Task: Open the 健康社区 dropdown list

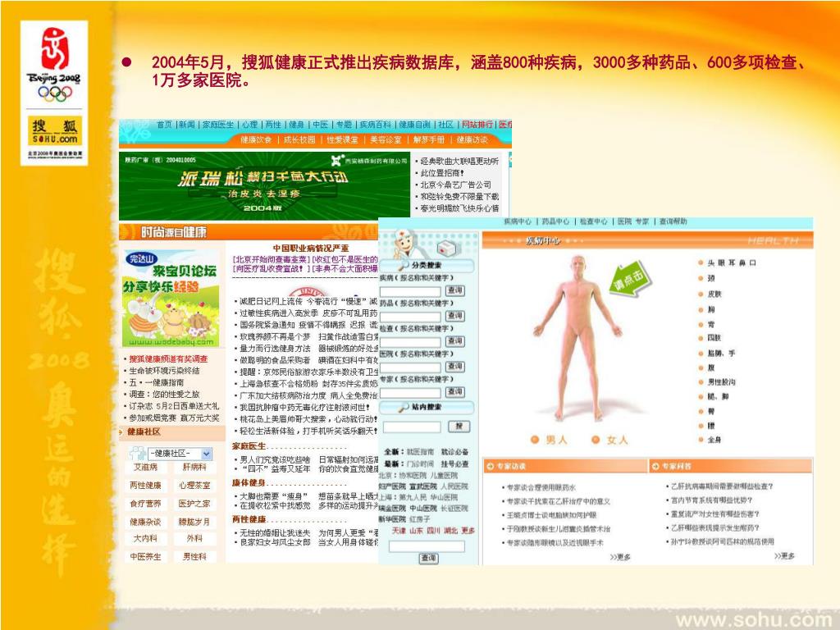Action: click(x=180, y=453)
